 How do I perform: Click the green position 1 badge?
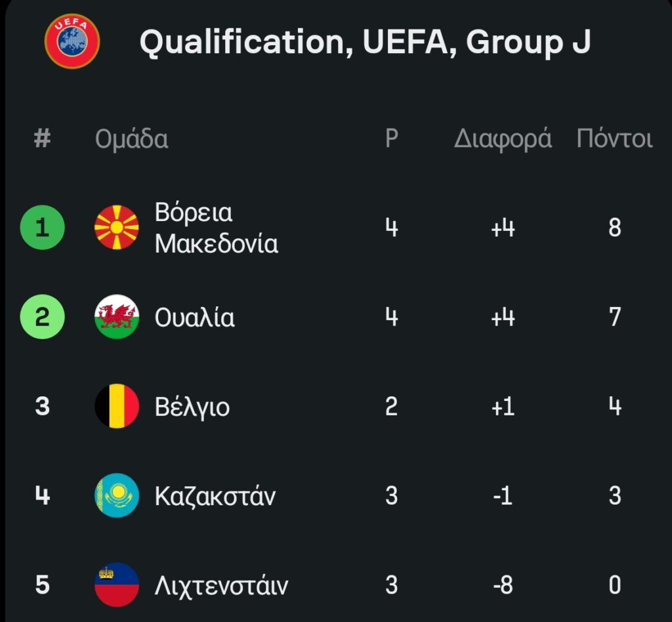(x=43, y=228)
